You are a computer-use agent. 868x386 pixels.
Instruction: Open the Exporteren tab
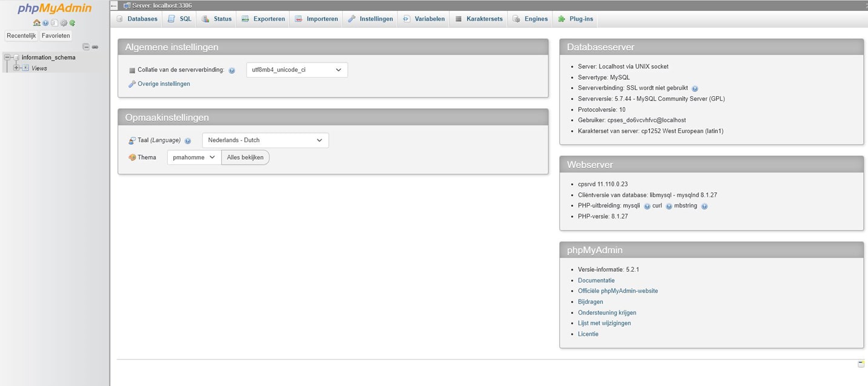[263, 19]
